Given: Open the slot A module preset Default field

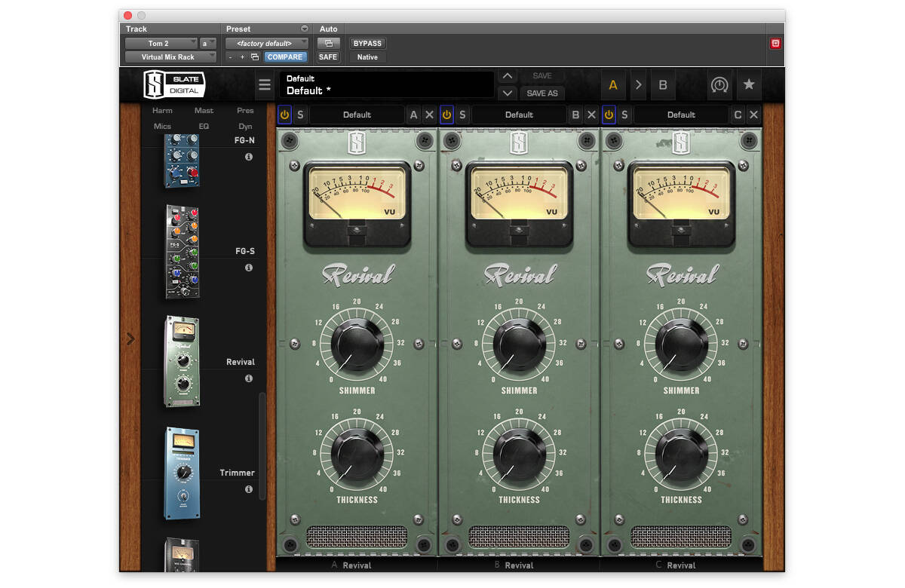Looking at the screenshot, I should coord(357,115).
